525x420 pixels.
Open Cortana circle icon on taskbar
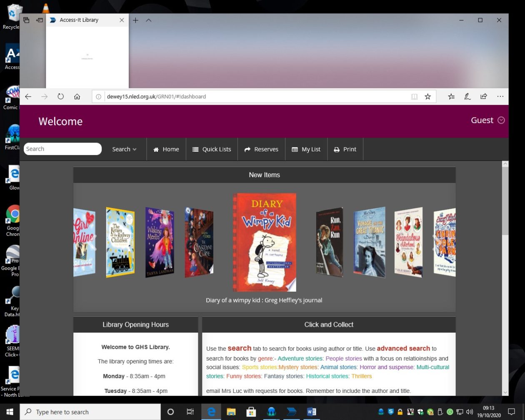tap(170, 412)
